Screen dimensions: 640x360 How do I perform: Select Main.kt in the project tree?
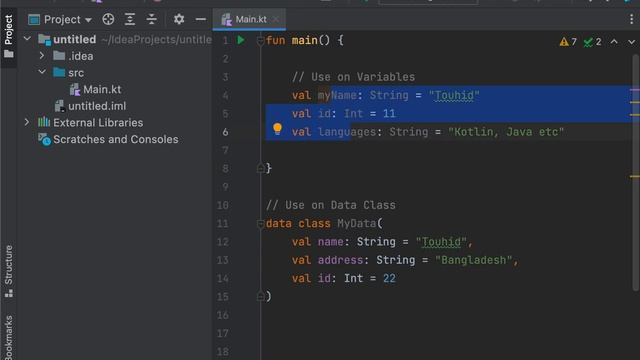click(x=102, y=89)
